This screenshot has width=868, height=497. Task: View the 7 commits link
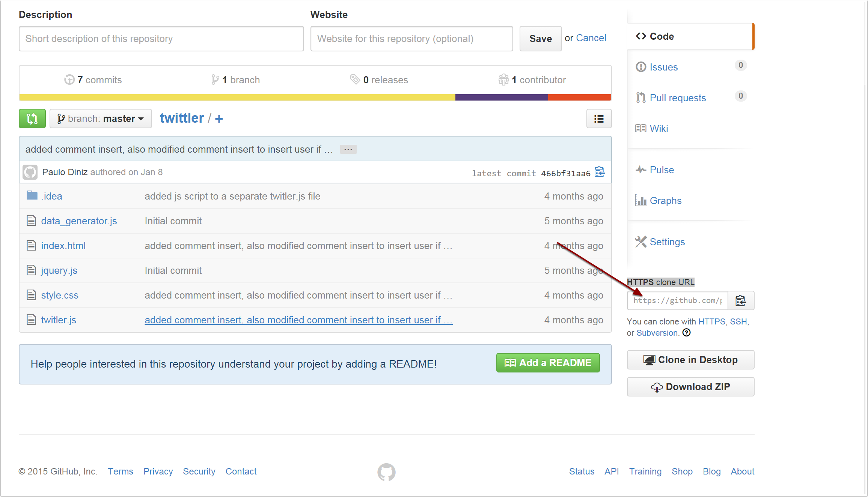[93, 80]
